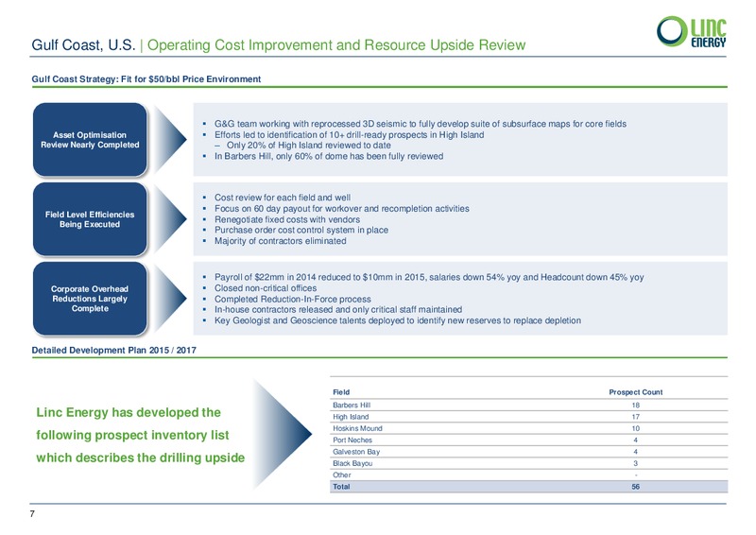This screenshot has width=756, height=535.
Task: Select the 'Asset Optimisation Review Nearly Completed' box
Action: [90, 140]
